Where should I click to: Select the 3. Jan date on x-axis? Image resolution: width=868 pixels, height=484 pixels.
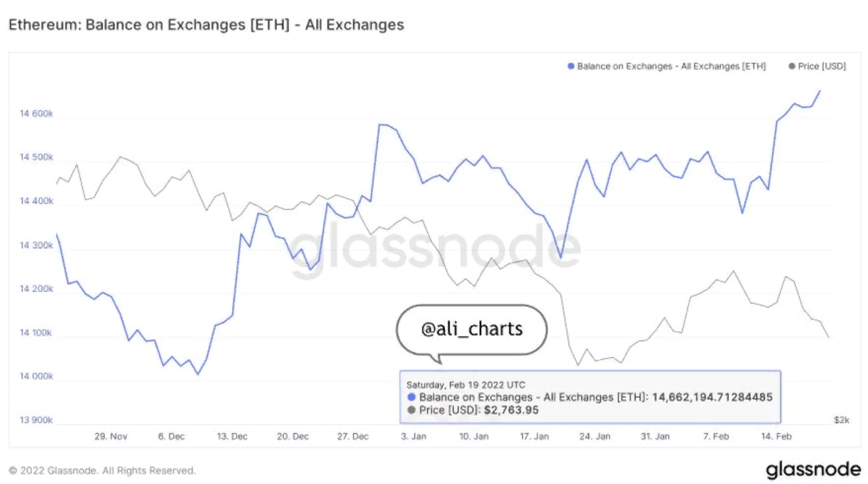click(413, 437)
